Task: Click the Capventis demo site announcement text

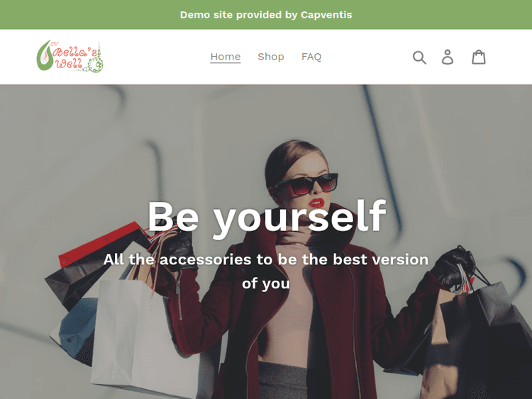Action: 266,15
